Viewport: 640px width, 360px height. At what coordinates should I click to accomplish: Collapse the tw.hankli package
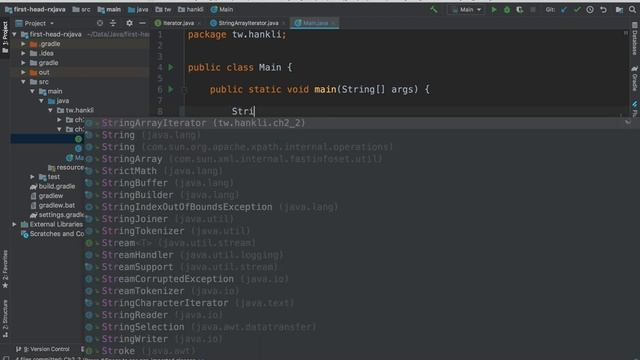(x=50, y=110)
